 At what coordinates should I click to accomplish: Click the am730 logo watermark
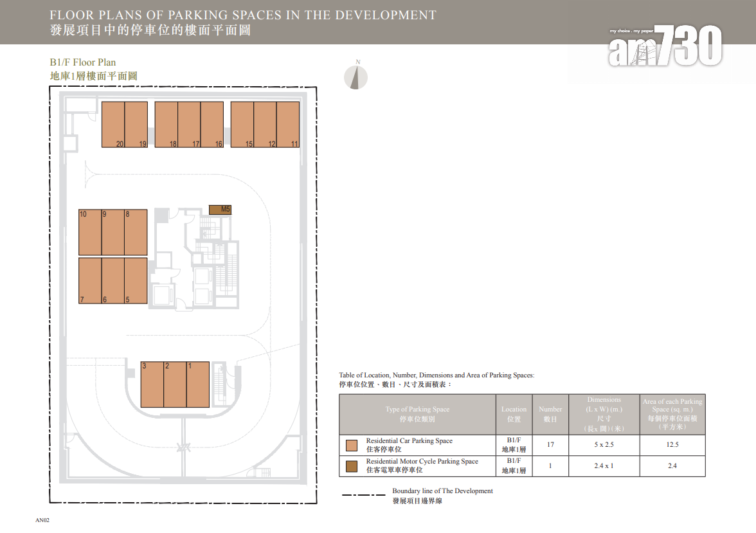pyautogui.click(x=665, y=46)
